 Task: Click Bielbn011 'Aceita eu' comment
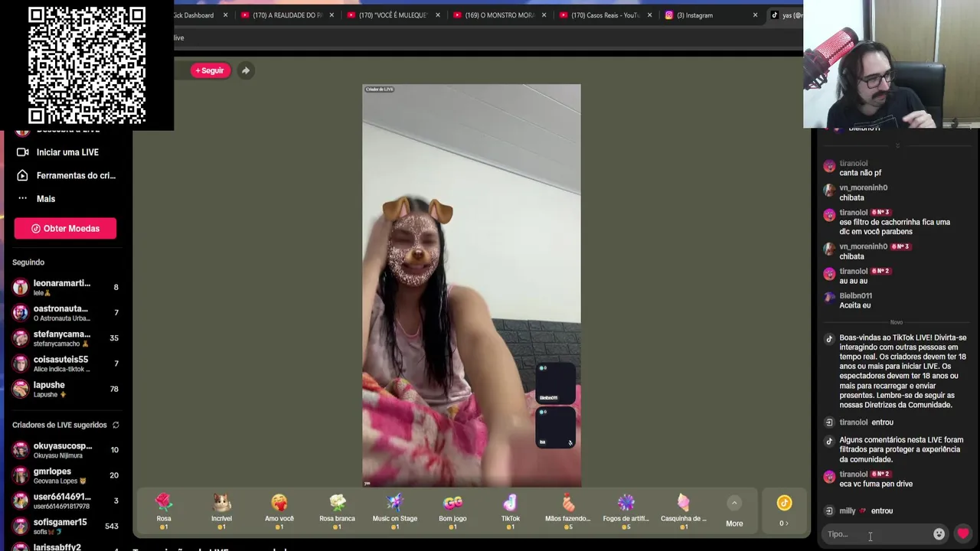click(854, 305)
